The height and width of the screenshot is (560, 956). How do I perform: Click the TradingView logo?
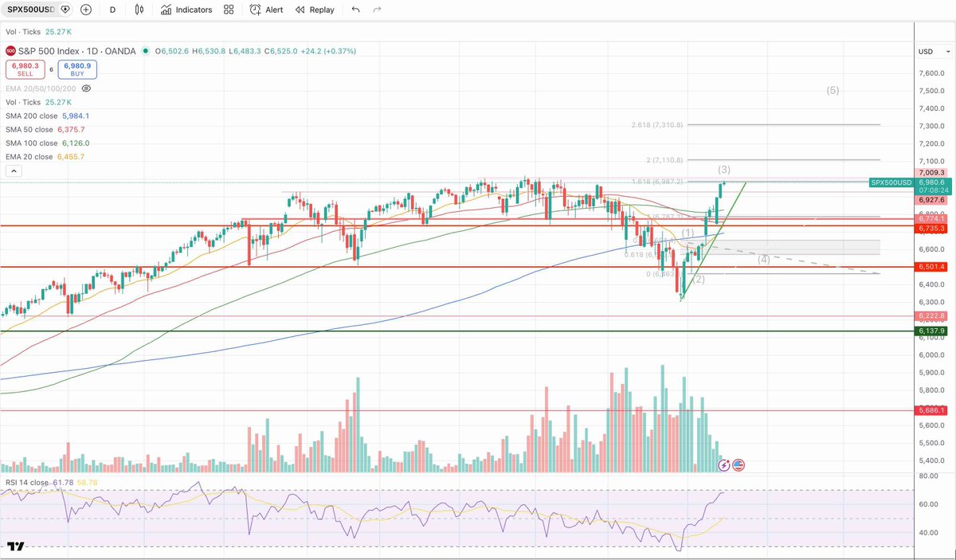(x=16, y=546)
